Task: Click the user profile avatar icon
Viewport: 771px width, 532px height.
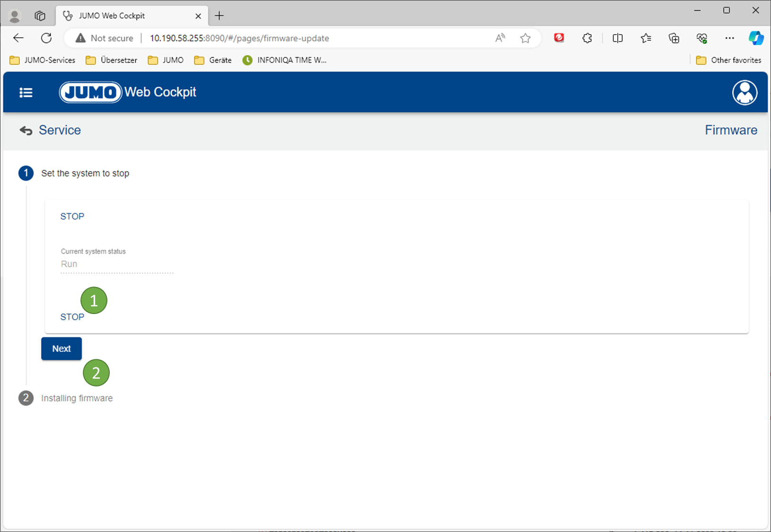Action: [x=745, y=93]
